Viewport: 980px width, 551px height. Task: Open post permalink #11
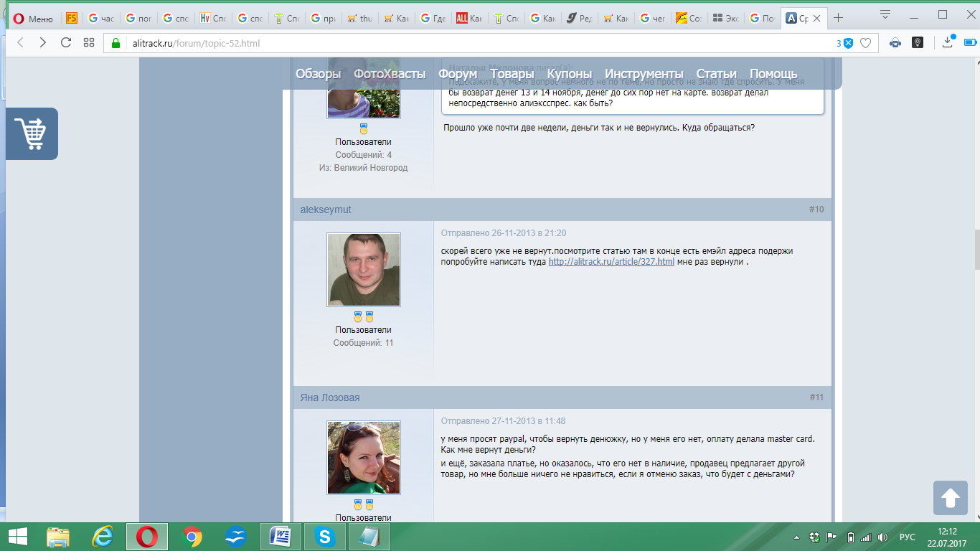coord(816,397)
